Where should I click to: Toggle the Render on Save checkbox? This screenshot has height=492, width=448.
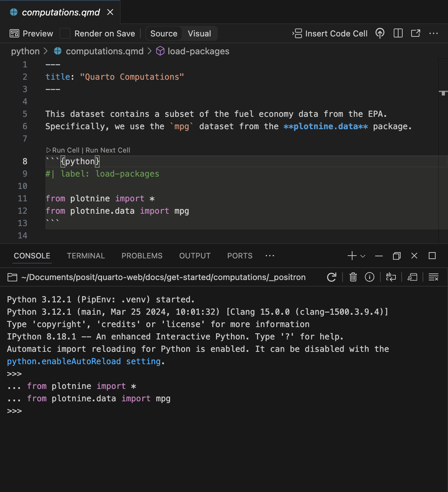65,34
